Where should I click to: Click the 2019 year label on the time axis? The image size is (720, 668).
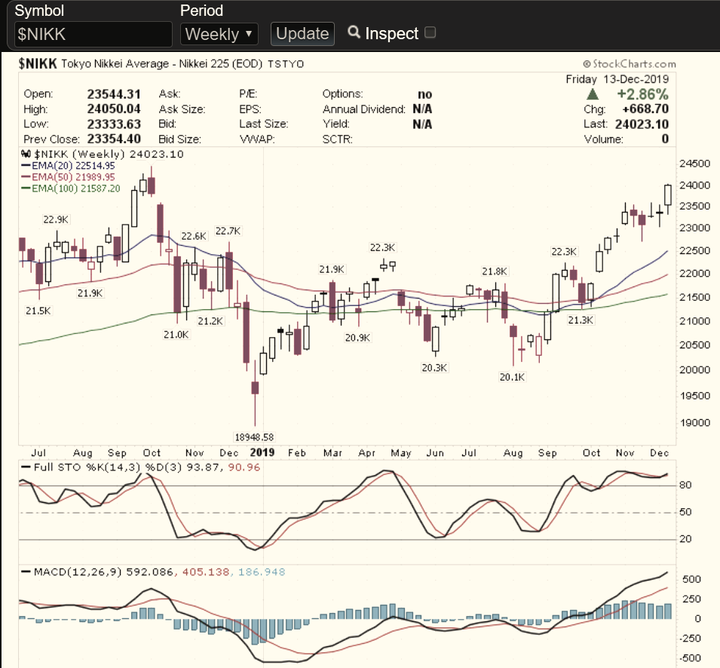(262, 453)
